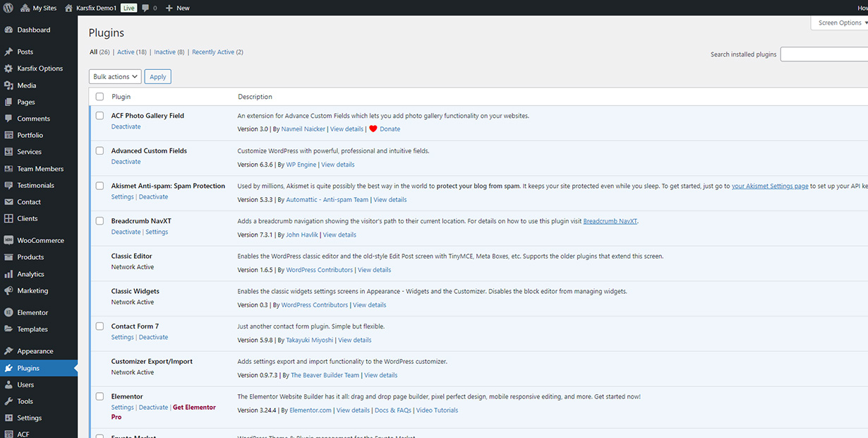868x438 pixels.
Task: Click the WooCommerce sidebar icon
Action: (8, 241)
